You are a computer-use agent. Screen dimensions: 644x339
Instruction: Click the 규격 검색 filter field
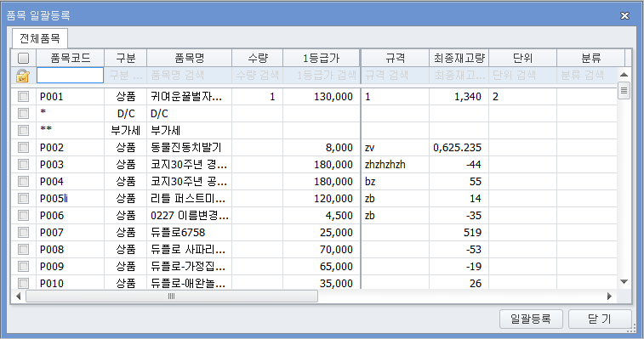(x=395, y=76)
